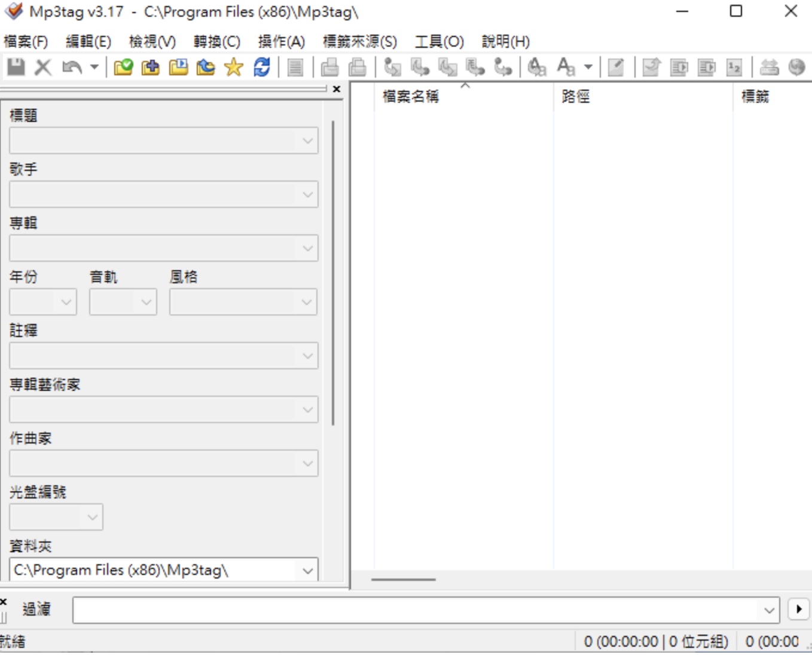Expand the 年份 dropdown
The width and height of the screenshot is (812, 661).
click(66, 302)
